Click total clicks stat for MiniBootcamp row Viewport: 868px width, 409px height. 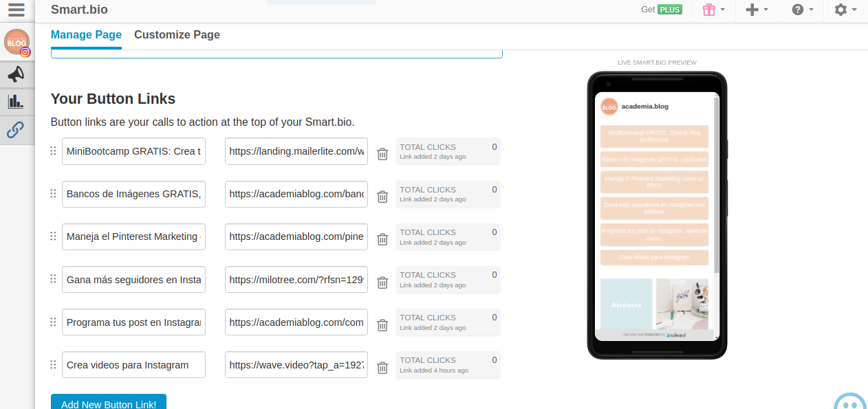click(x=448, y=151)
